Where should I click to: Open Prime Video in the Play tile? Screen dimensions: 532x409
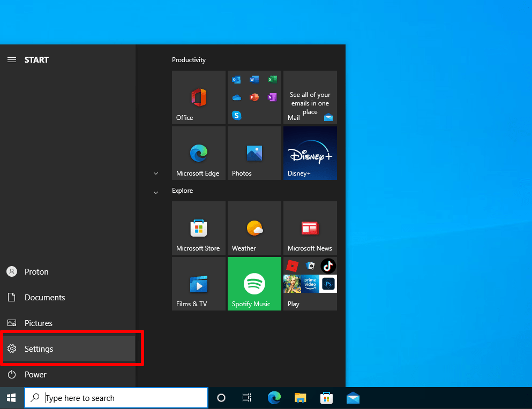tap(310, 284)
